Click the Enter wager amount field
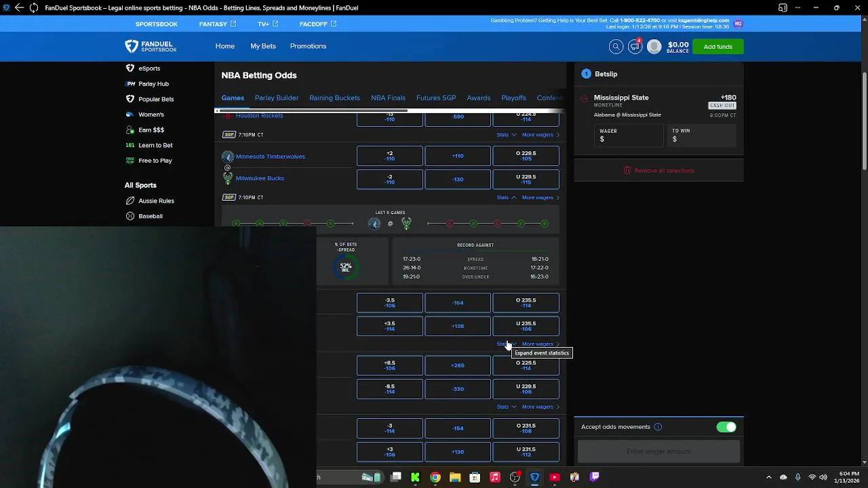Image resolution: width=868 pixels, height=488 pixels. (x=658, y=451)
